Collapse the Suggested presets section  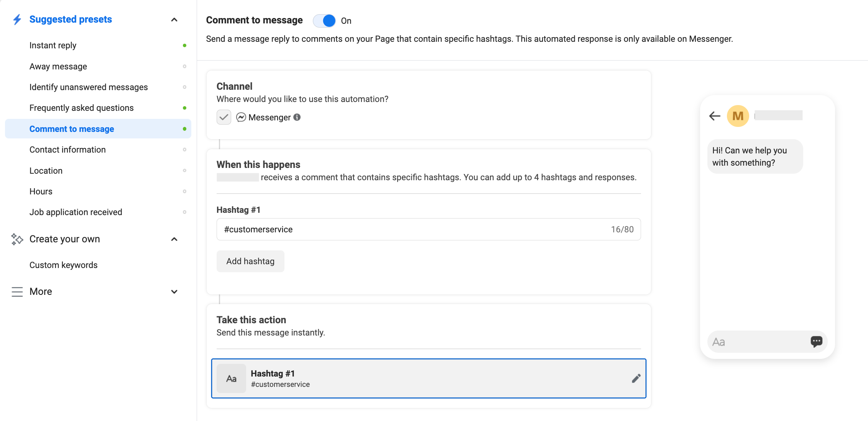click(x=174, y=20)
